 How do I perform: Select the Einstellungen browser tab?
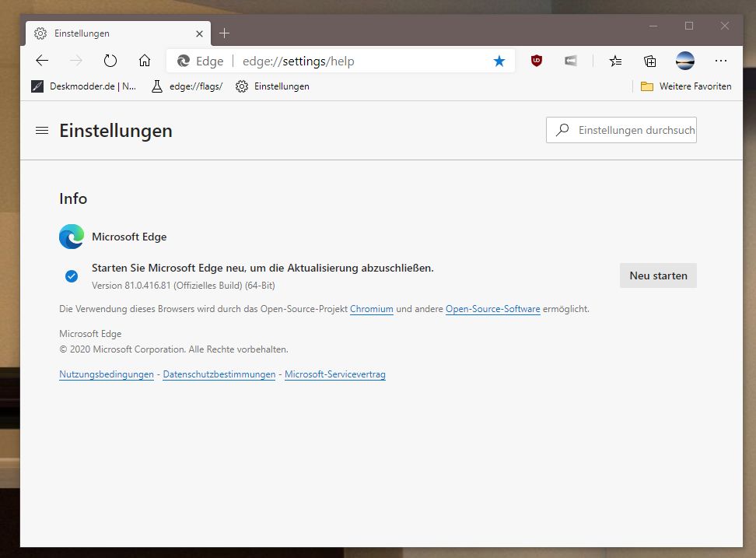click(118, 33)
